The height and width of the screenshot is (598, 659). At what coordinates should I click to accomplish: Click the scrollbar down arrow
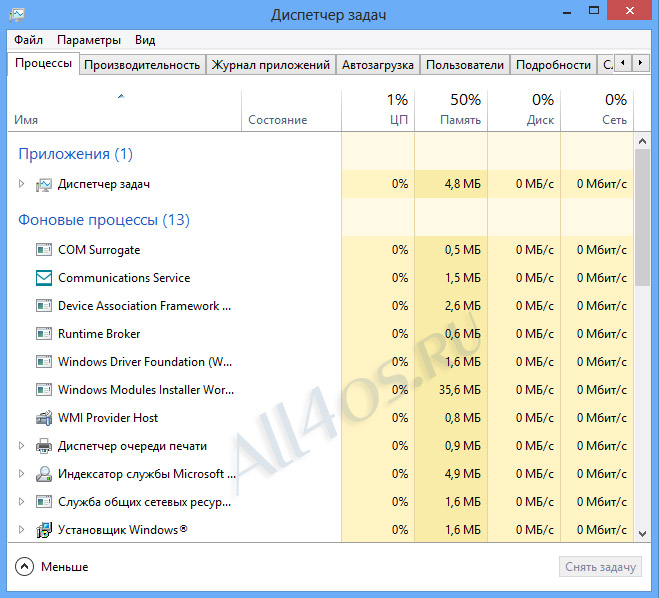click(642, 534)
